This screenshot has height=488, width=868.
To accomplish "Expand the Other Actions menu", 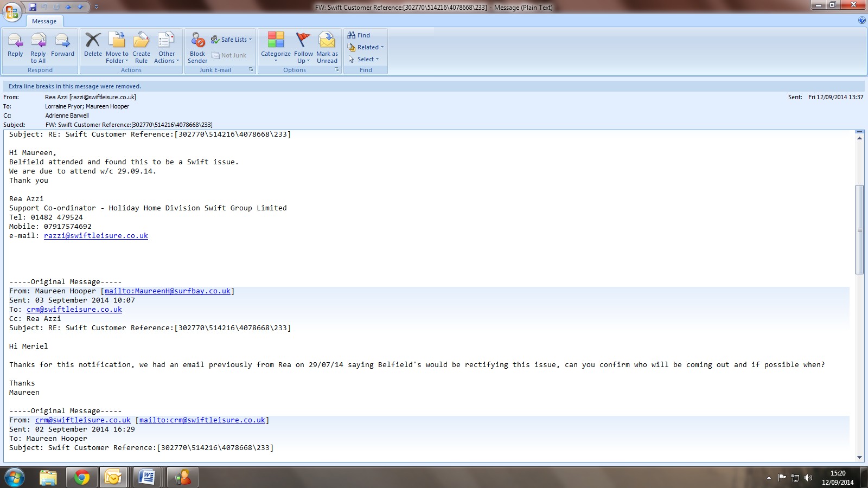I will click(x=167, y=47).
